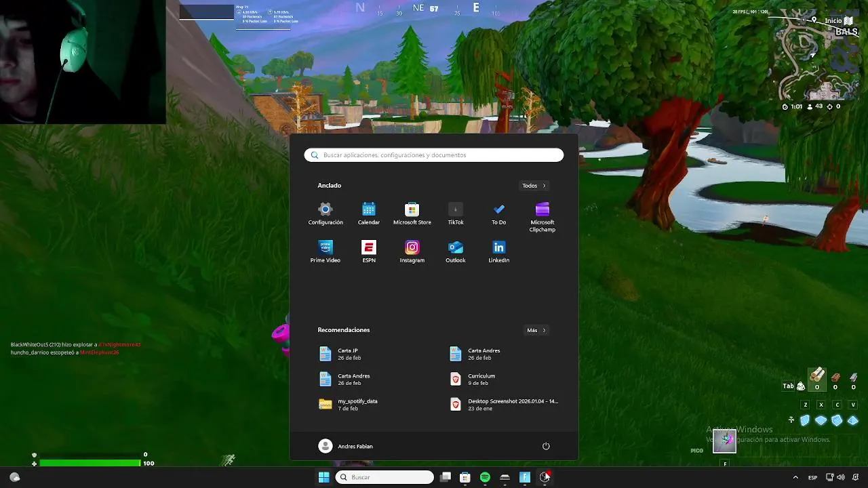Show hidden icons with the tray chevron
This screenshot has height=488, width=868.
795,477
